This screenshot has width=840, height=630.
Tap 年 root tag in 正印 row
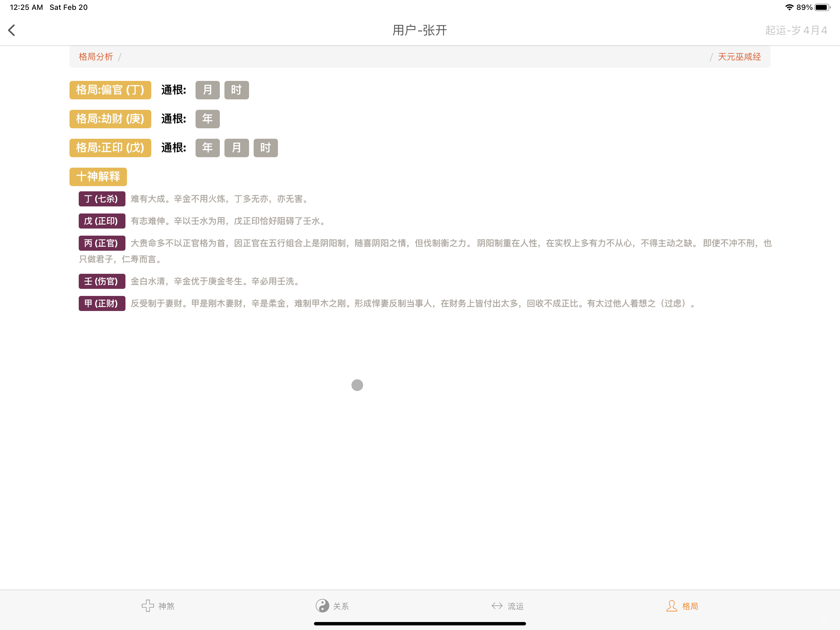[207, 148]
